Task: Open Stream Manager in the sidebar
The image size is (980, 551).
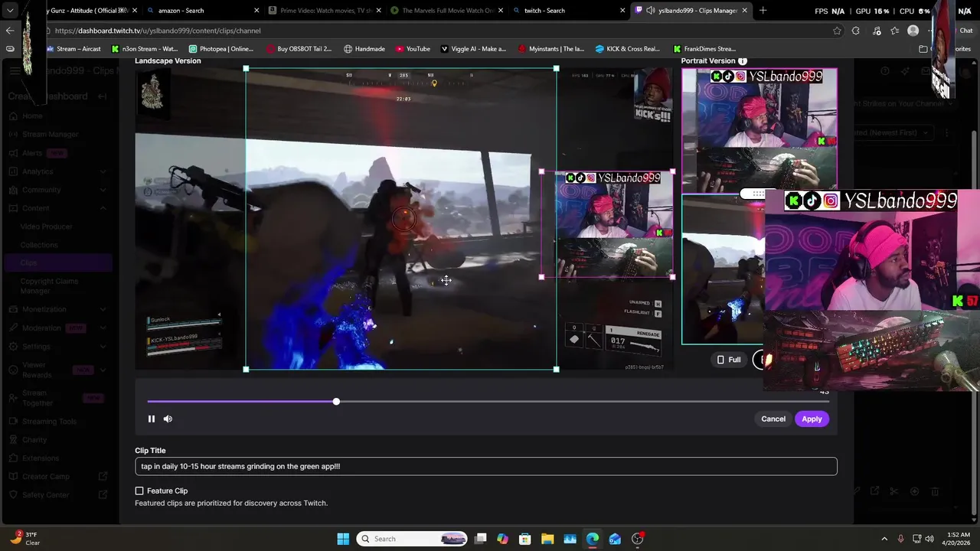Action: pos(50,134)
